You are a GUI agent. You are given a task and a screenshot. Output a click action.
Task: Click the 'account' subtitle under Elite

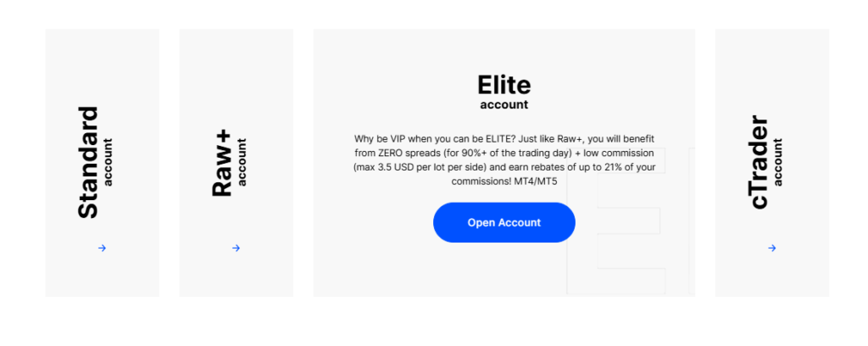(x=504, y=105)
